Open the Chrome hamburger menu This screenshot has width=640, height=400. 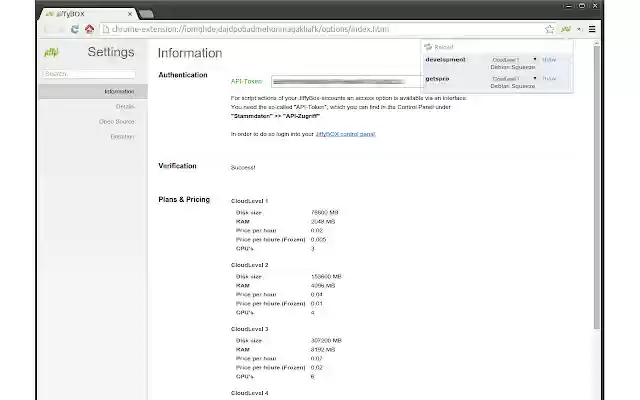[592, 29]
